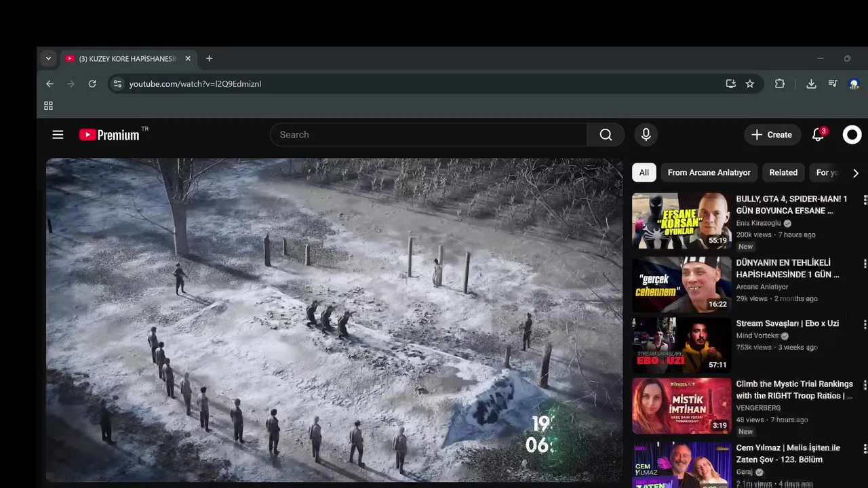Visit the Enis Kirazoğlu channel name
Screen dimensions: 868x488
[758, 223]
